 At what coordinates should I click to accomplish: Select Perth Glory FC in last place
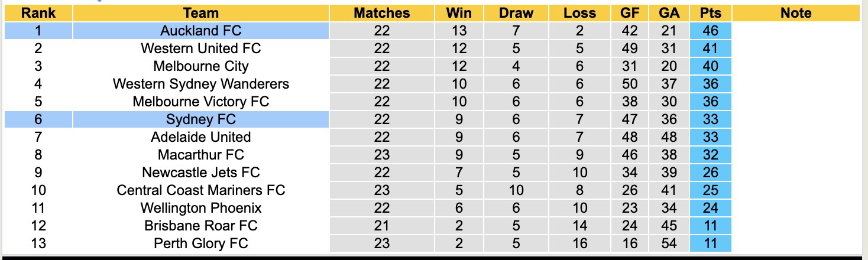200,243
